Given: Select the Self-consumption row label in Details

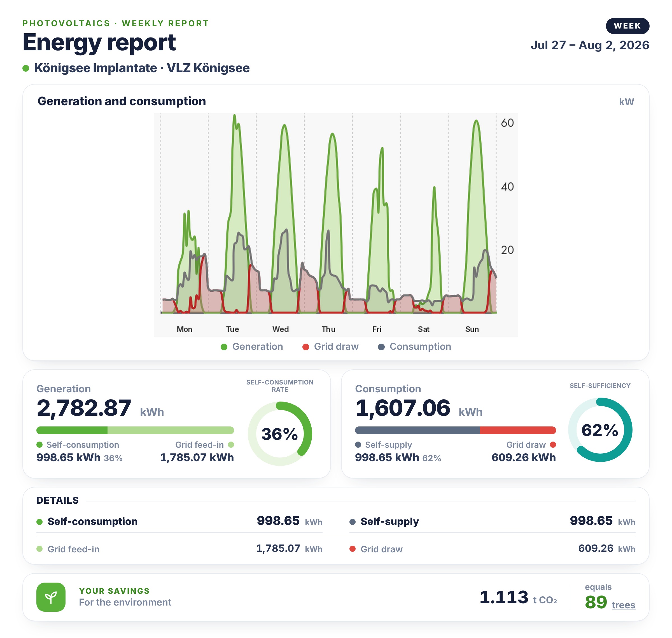Looking at the screenshot, I should (93, 522).
